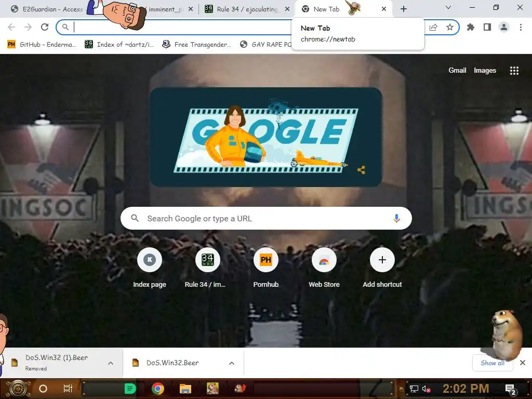Open the green notes app on taskbar
Screen dimensions: 532x399
point(130,389)
